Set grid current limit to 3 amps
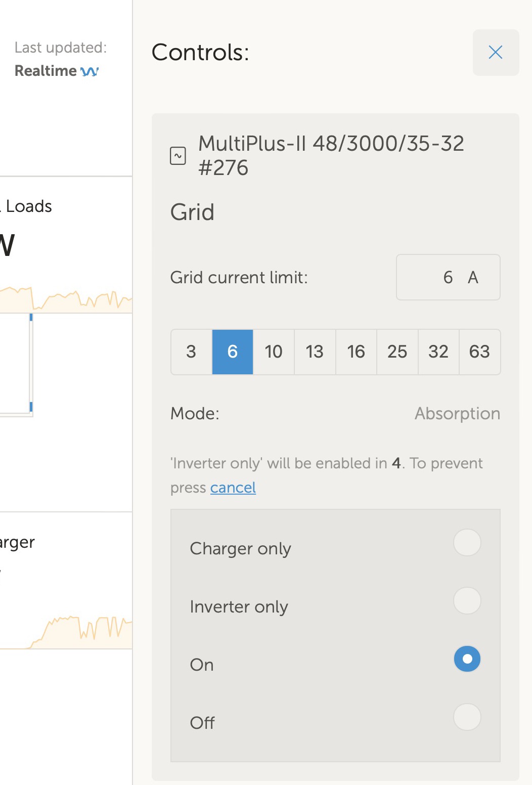 tap(191, 352)
